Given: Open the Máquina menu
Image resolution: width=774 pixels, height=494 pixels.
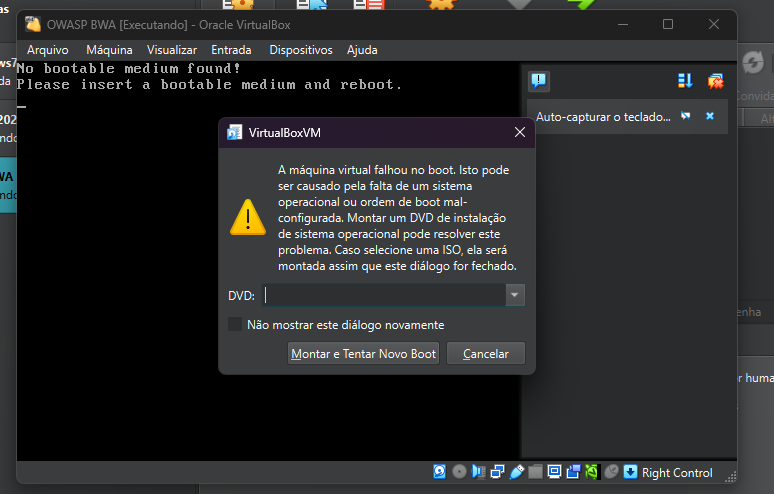Looking at the screenshot, I should (109, 50).
